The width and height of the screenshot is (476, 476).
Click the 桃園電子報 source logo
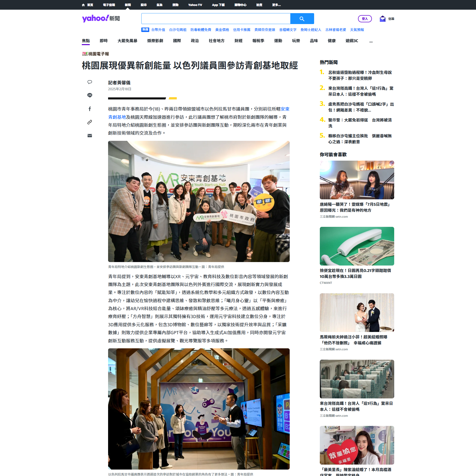tap(95, 54)
